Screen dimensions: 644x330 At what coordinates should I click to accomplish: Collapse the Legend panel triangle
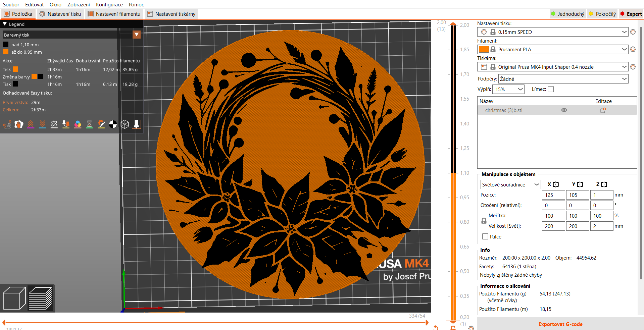click(5, 24)
